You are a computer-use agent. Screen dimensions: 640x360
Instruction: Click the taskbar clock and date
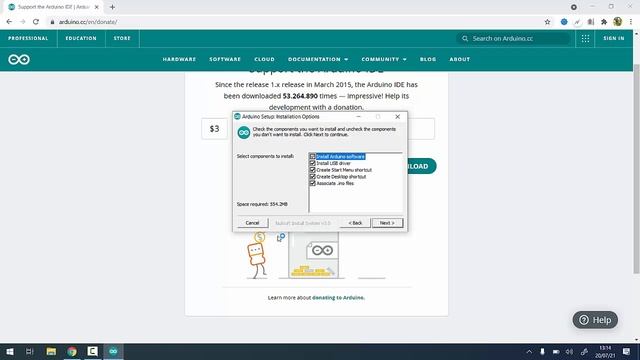tap(605, 351)
